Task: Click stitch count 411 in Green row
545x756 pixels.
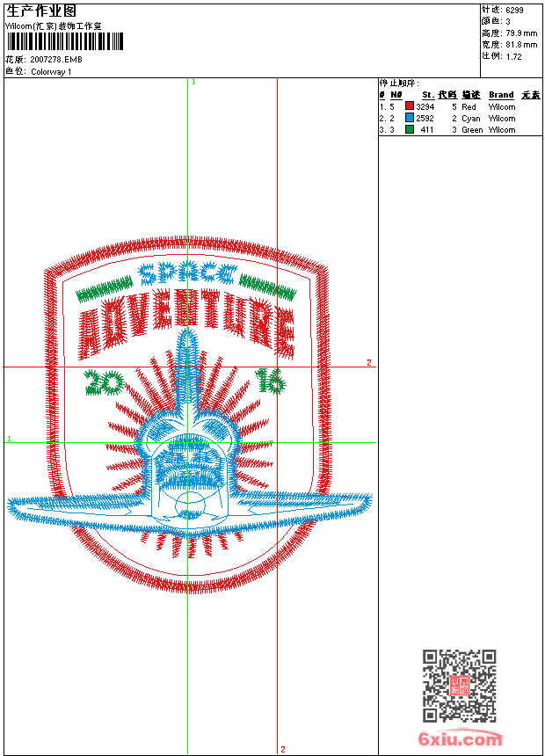Action: [x=427, y=130]
